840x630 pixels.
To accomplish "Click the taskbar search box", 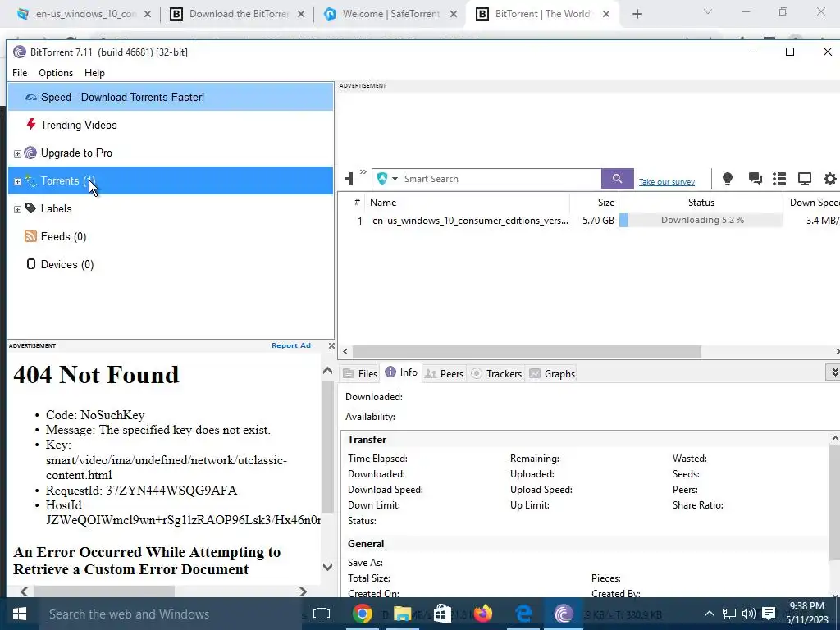I will click(171, 614).
